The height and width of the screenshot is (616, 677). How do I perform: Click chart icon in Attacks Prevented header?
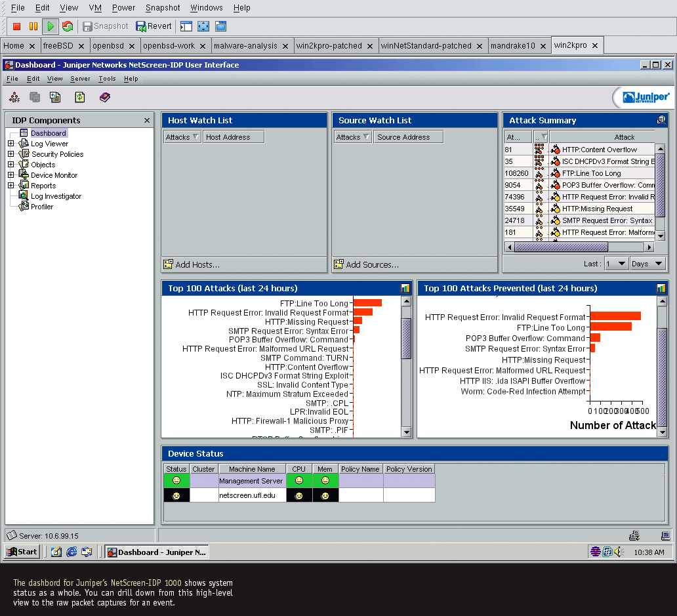(x=661, y=288)
